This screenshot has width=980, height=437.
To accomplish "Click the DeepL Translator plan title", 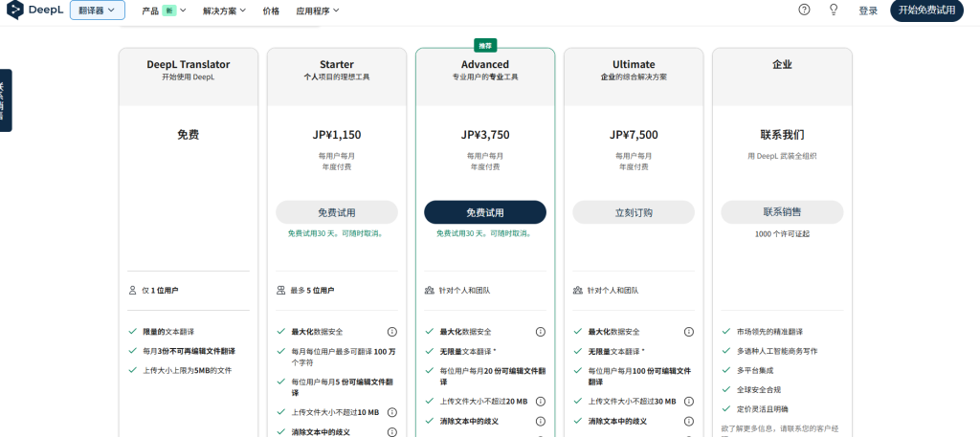I will pos(189,64).
